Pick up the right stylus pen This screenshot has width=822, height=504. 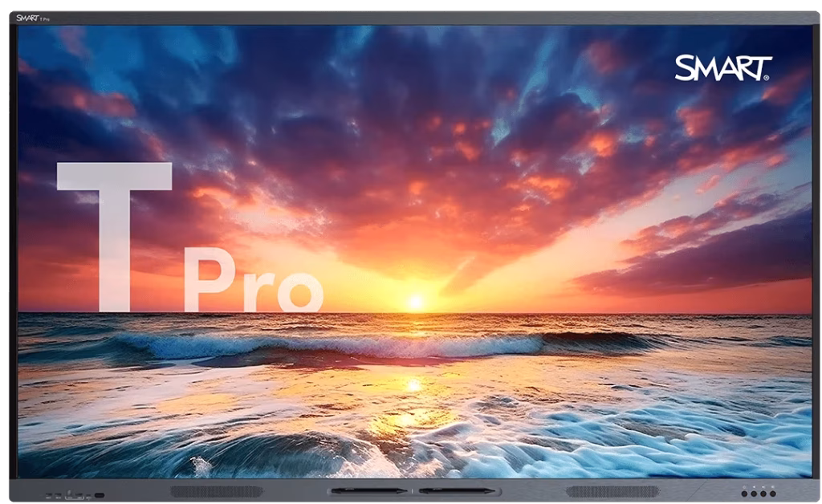457,491
